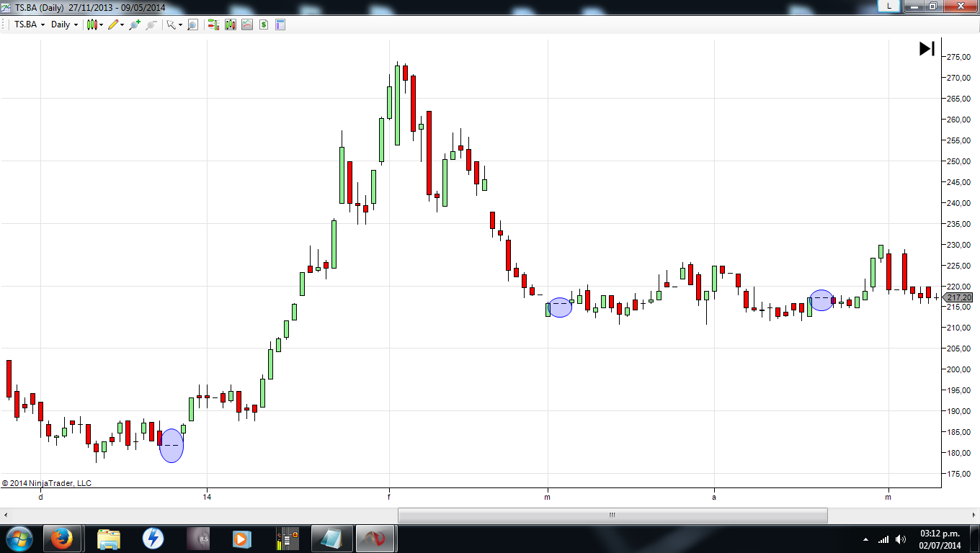
Task: Open the Windows Start menu
Action: 18,539
